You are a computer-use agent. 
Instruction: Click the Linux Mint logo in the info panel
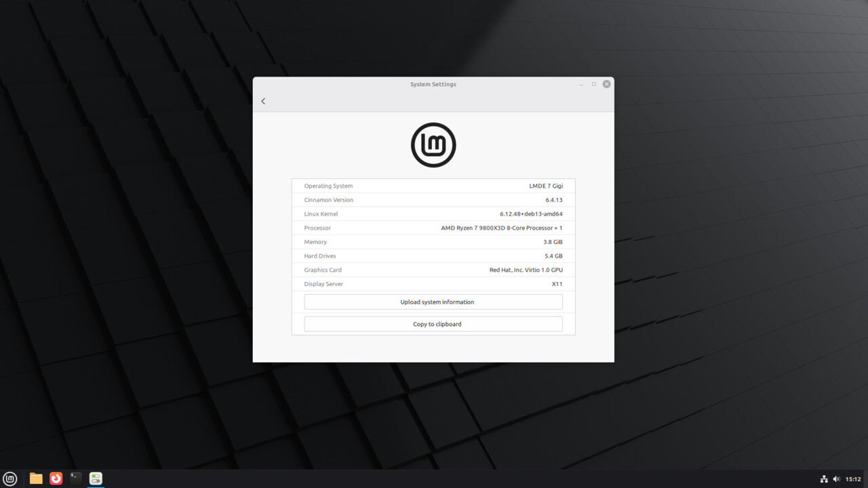(433, 145)
